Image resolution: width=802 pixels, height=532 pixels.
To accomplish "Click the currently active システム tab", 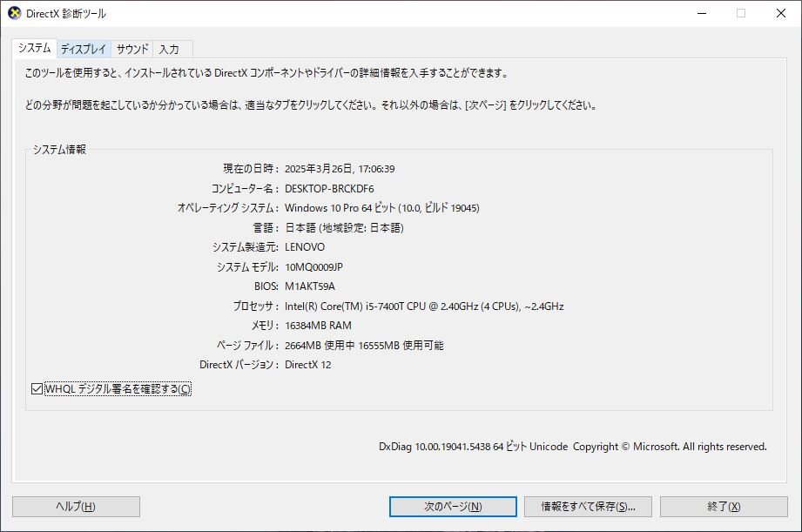I will (x=36, y=49).
